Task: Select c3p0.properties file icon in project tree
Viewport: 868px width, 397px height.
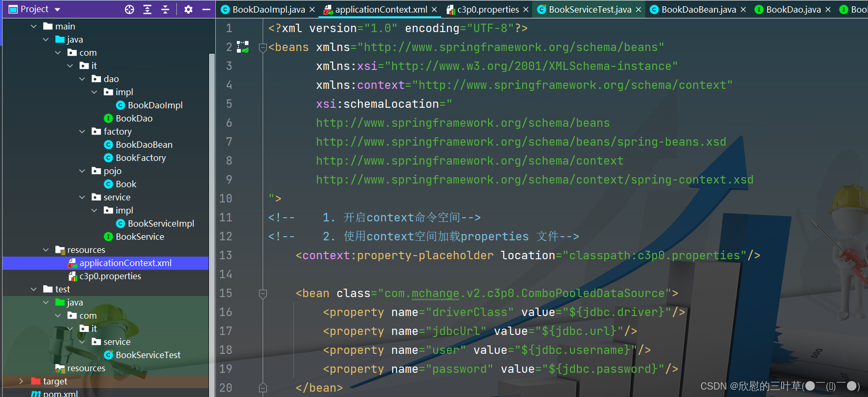Action: [x=73, y=276]
